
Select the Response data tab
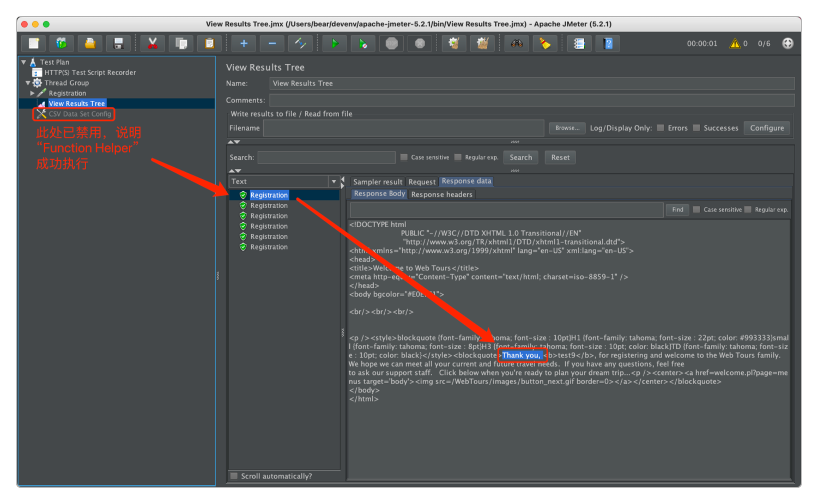click(x=466, y=181)
